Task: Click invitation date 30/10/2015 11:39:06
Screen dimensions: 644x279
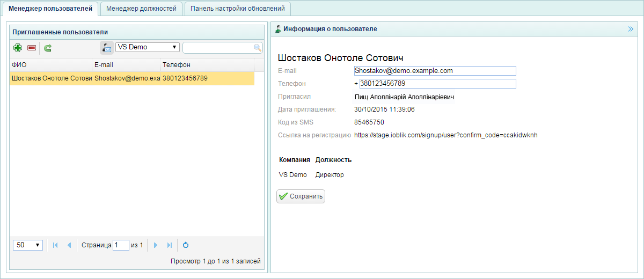Action: click(x=384, y=109)
